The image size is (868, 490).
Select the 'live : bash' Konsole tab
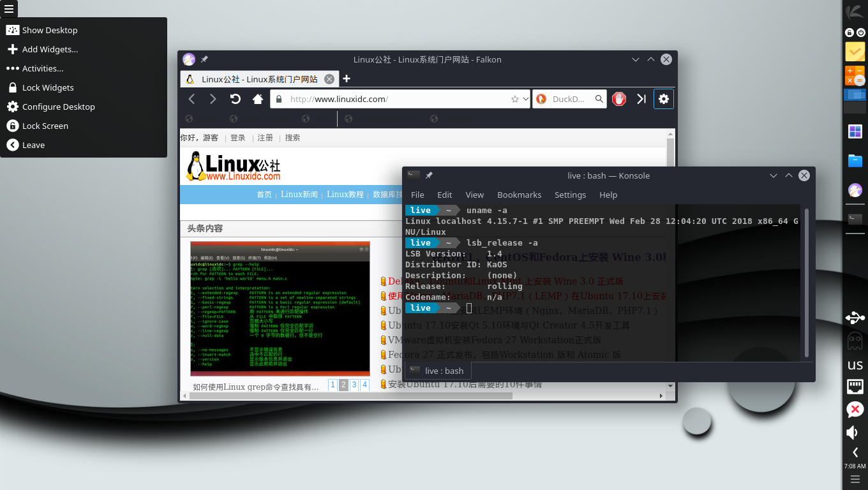(437, 371)
